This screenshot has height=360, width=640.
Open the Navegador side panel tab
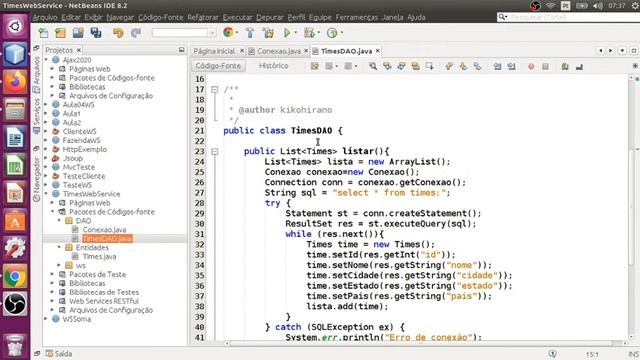coord(36,180)
